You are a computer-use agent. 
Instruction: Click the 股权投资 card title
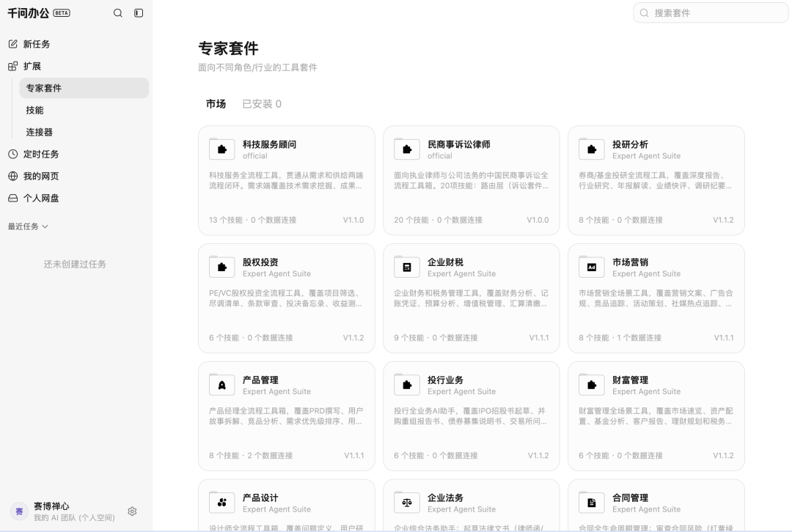tap(260, 262)
